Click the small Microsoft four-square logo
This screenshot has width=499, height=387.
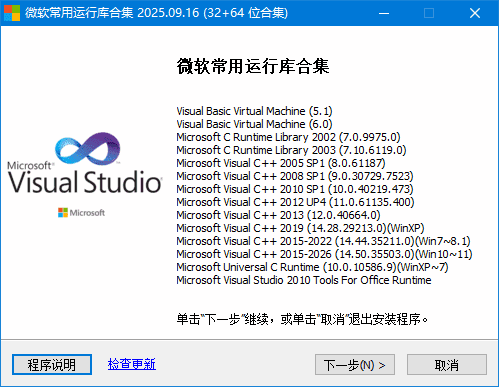(63, 212)
